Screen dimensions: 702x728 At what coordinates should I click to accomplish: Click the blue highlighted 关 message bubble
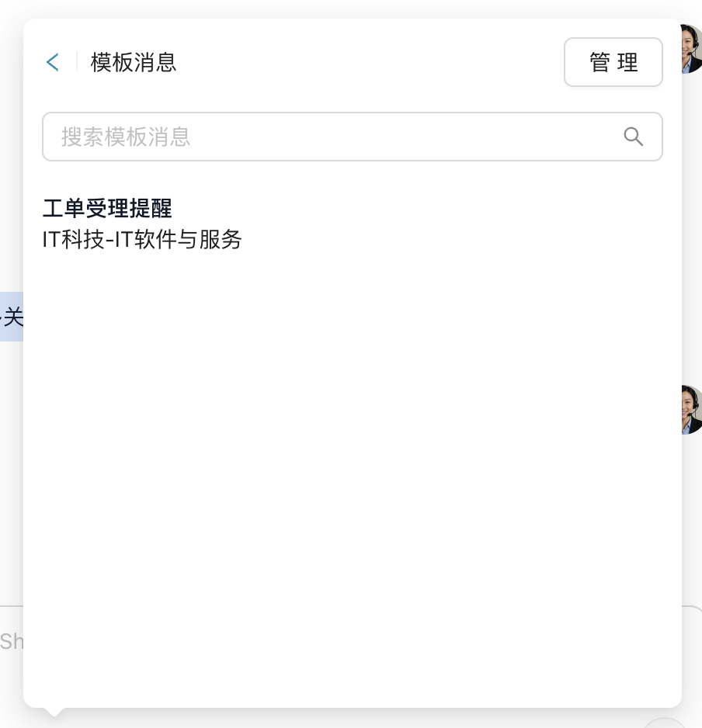tap(12, 317)
